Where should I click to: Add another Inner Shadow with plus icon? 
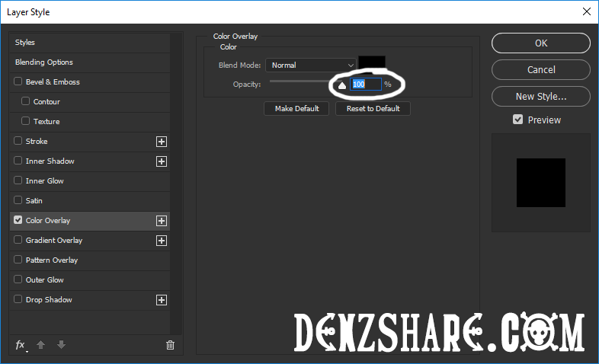tap(162, 161)
